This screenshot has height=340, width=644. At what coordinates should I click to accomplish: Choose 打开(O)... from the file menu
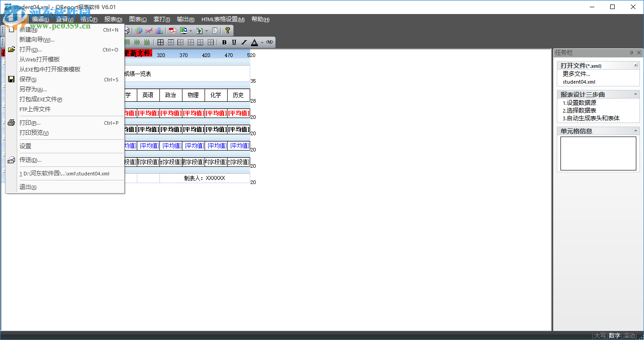(x=65, y=50)
